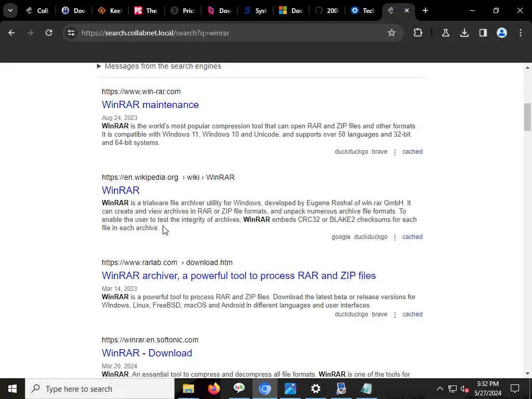Switch to the first 'Dow' tab with lock icon
The image size is (532, 399).
coord(74,10)
